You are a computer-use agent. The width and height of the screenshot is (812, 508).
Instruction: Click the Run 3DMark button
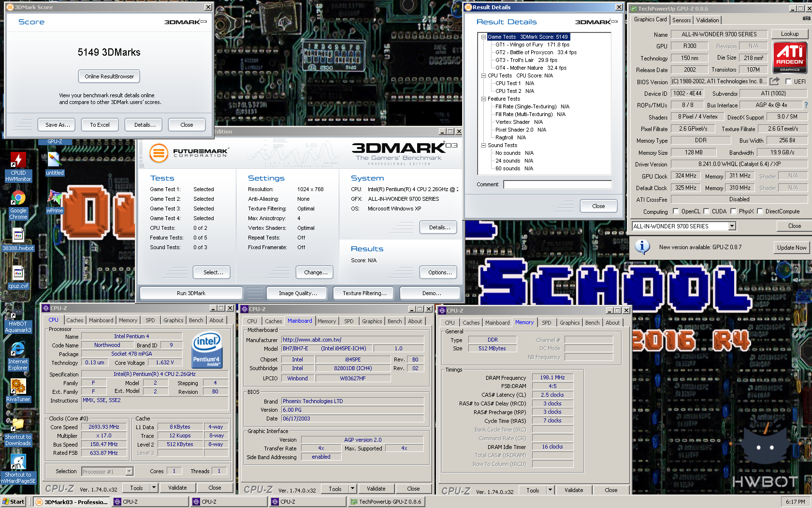coord(191,293)
